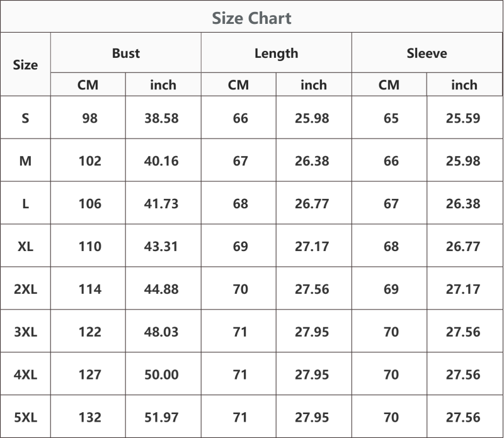Select the 5XL size row label
This screenshot has height=438, width=504.
[x=25, y=417]
